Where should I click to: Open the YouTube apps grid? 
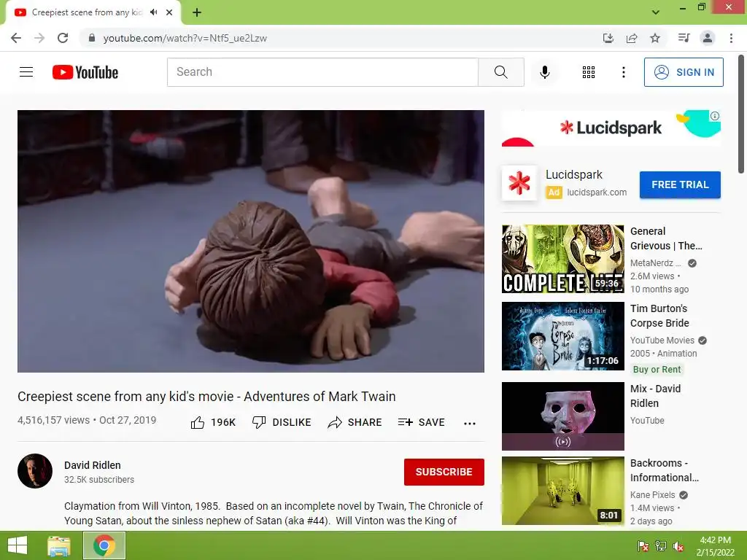point(589,72)
